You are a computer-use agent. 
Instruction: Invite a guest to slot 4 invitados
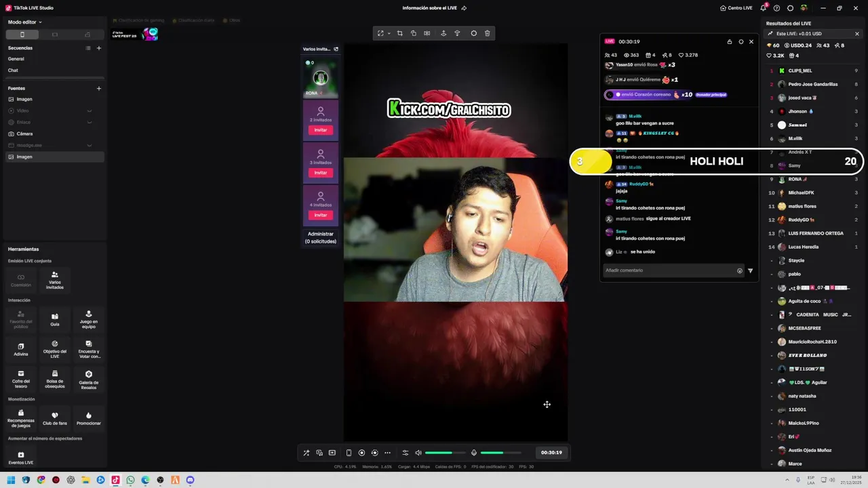[321, 215]
